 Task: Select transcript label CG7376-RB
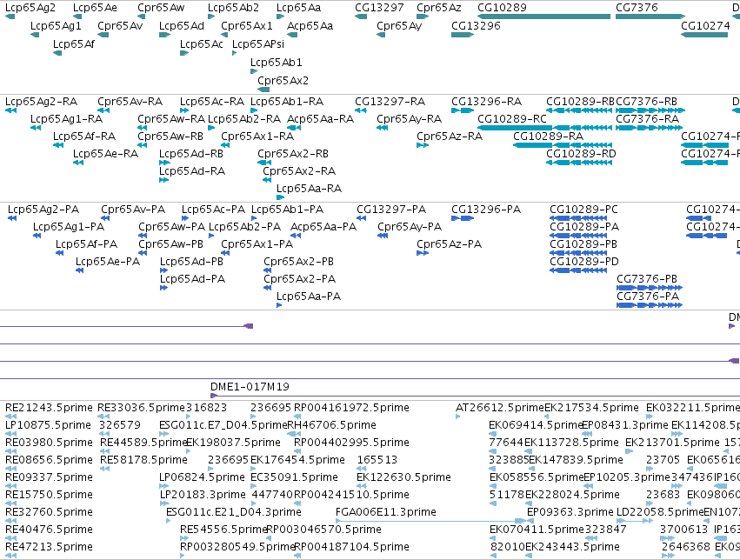(x=647, y=102)
